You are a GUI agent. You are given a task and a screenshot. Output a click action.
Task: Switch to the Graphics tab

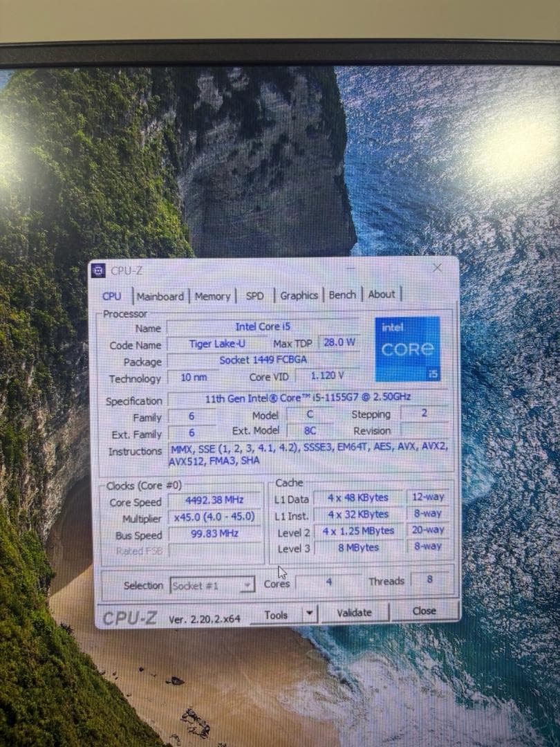299,295
